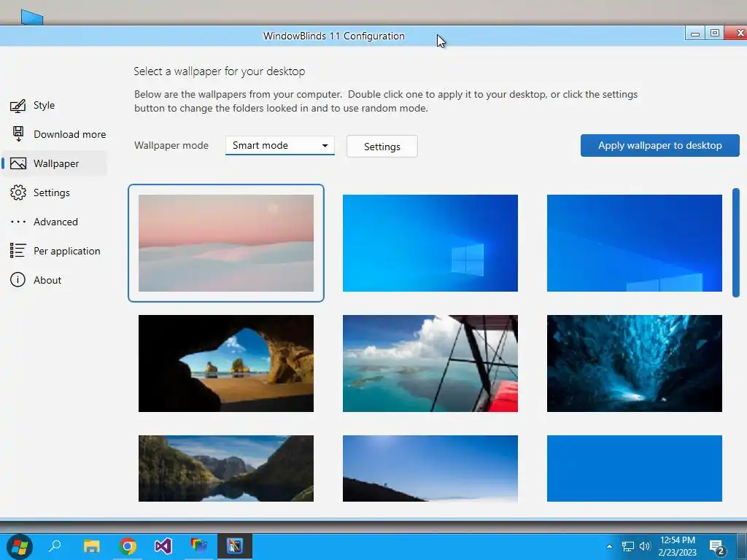Click the Settings gear icon in sidebar
Image resolution: width=747 pixels, height=560 pixels.
click(x=18, y=192)
